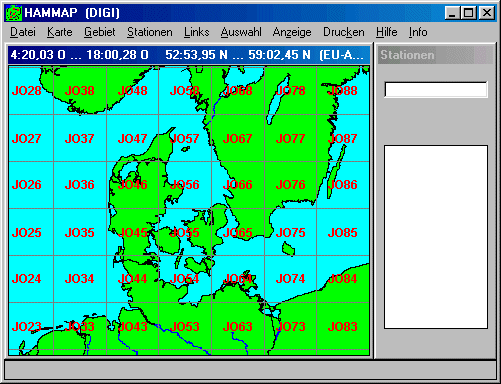Open the Links menu
Image resolution: width=501 pixels, height=384 pixels.
[197, 32]
